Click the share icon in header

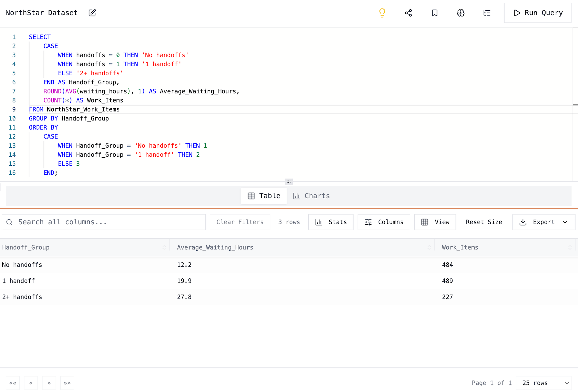click(x=408, y=13)
